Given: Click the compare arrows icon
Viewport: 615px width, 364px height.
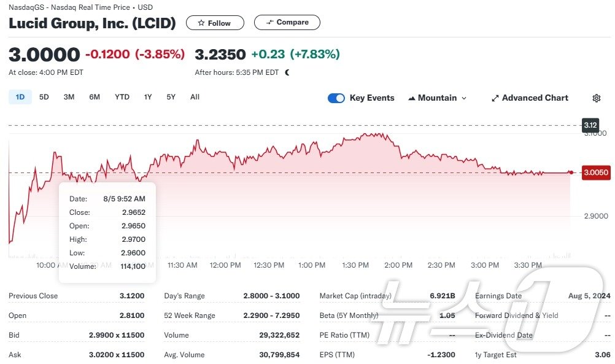Looking at the screenshot, I should (269, 23).
